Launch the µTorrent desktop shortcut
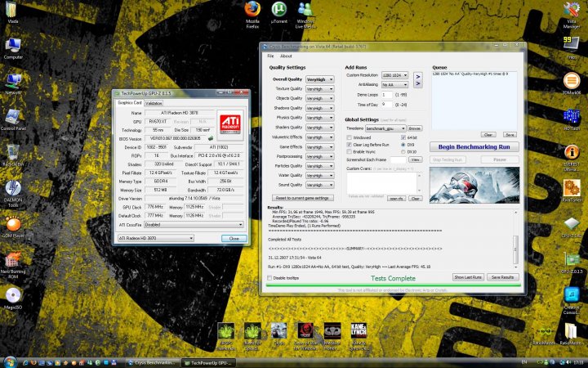The height and width of the screenshot is (368, 588). click(x=279, y=13)
